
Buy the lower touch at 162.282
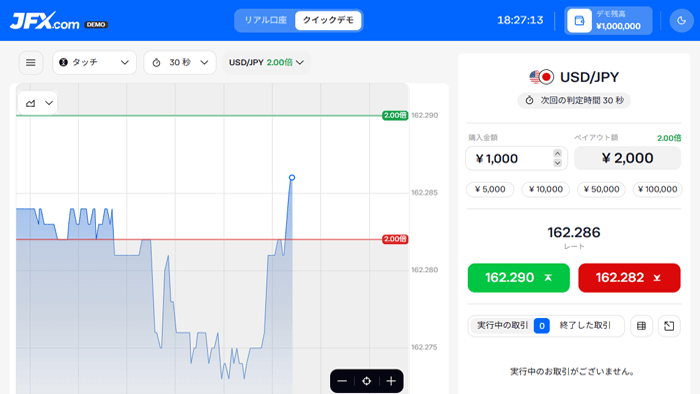pos(629,278)
